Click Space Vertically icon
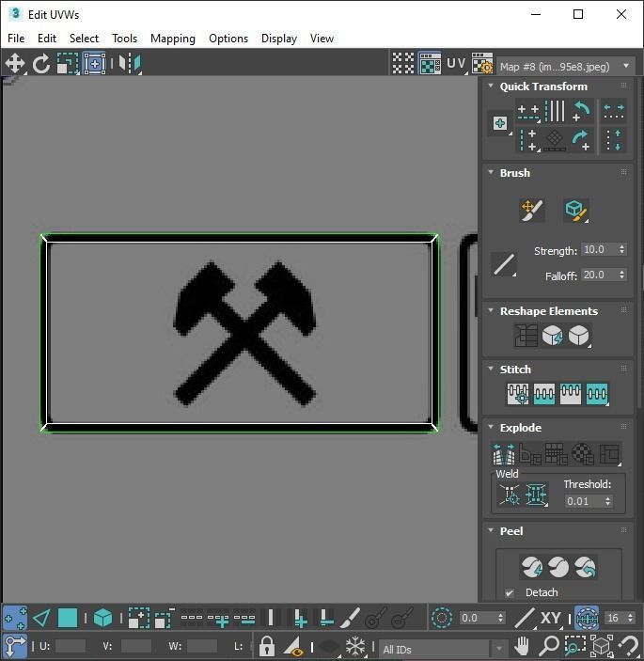The height and width of the screenshot is (661, 644). [x=614, y=140]
